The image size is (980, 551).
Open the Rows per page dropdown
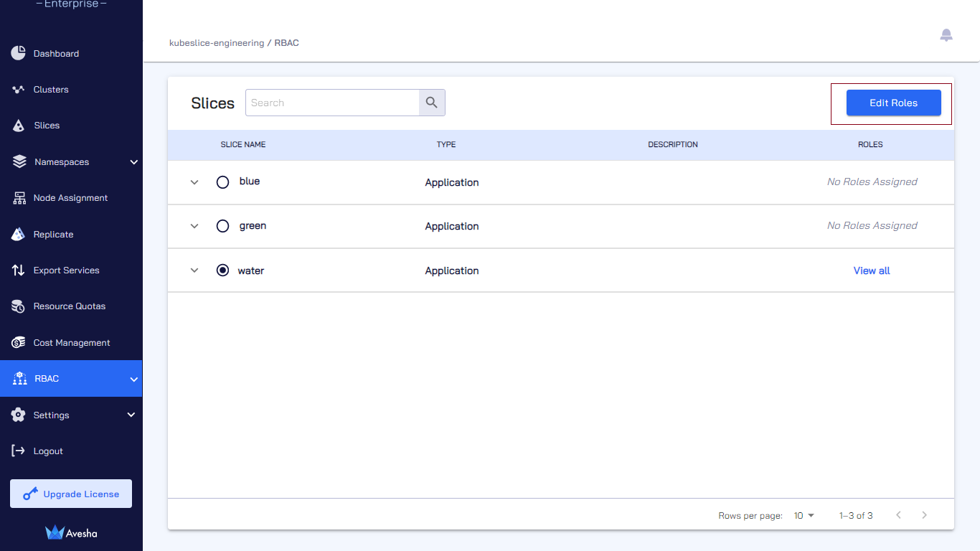point(804,515)
